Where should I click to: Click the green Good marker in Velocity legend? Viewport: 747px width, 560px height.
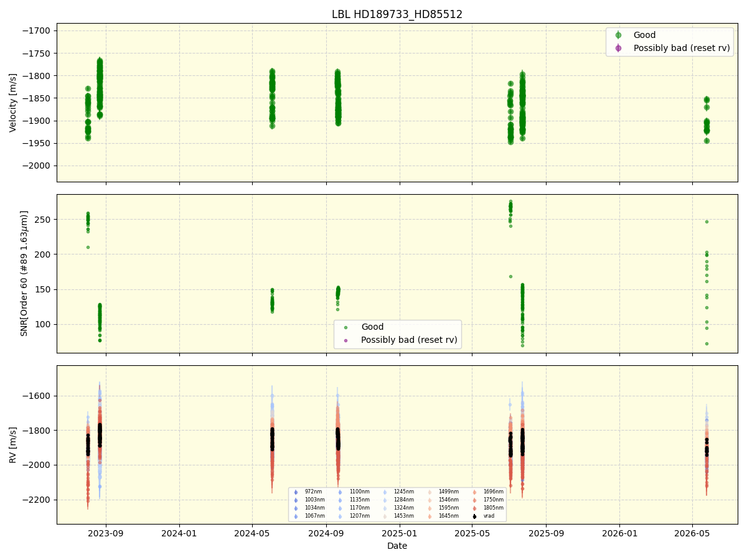618,35
